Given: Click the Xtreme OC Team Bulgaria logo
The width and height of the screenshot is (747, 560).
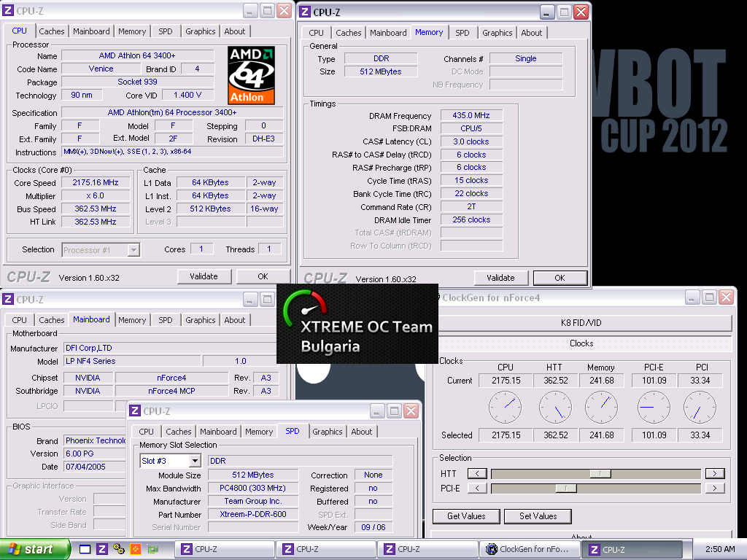Looking at the screenshot, I should coord(357,324).
